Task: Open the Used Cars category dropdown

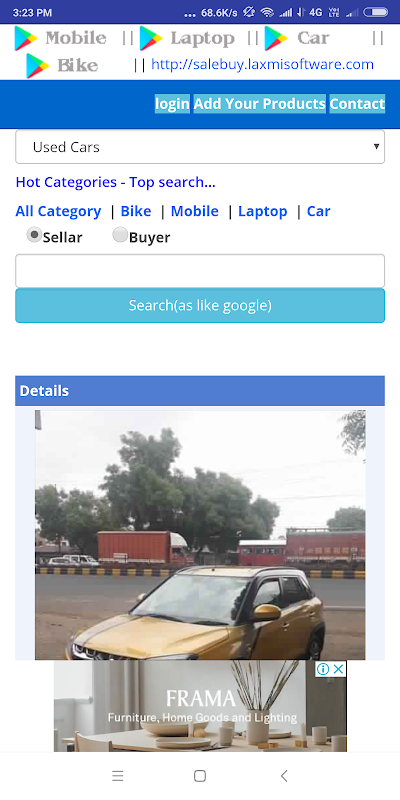Action: pos(200,147)
